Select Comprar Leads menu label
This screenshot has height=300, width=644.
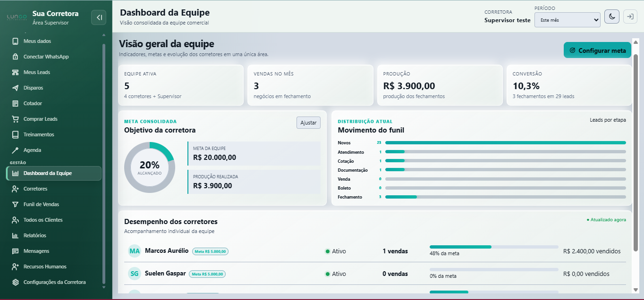pyautogui.click(x=41, y=119)
